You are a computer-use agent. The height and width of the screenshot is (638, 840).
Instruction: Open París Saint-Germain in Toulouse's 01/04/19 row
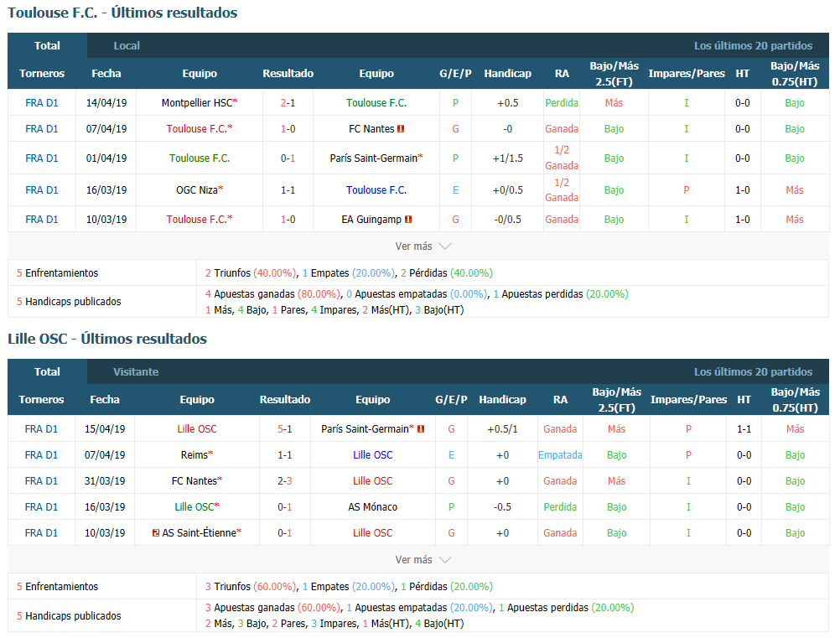[373, 158]
